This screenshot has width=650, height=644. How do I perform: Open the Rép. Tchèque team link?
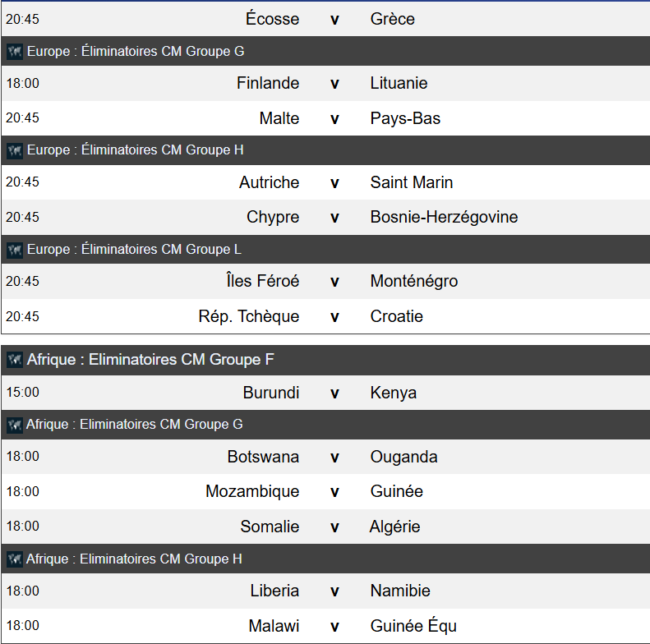point(249,316)
